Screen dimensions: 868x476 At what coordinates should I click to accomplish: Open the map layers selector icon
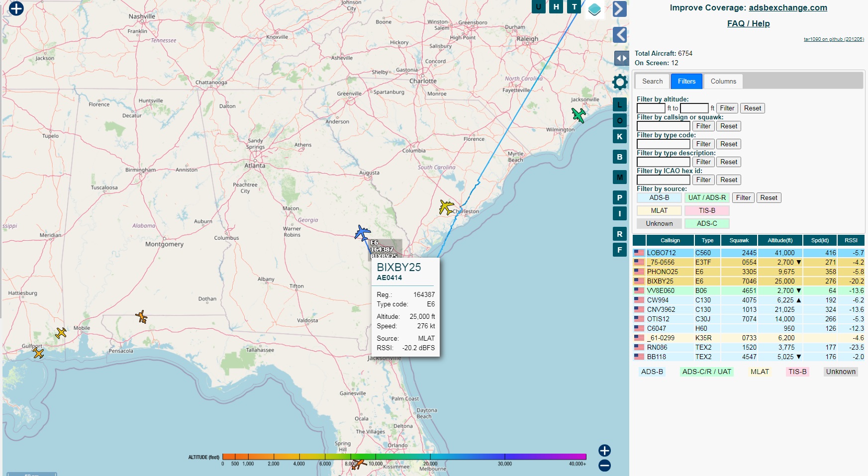pyautogui.click(x=594, y=9)
